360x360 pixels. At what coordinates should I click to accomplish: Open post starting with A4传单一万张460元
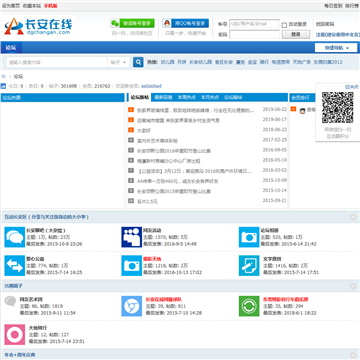(x=178, y=181)
